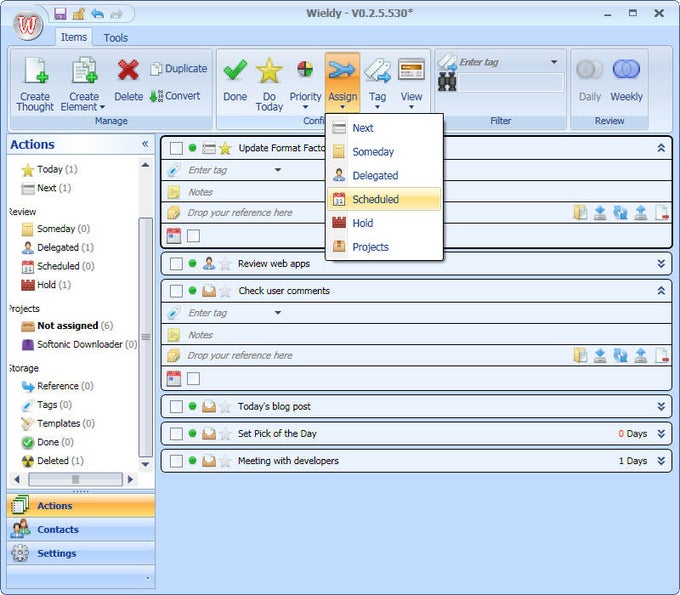Viewport: 680px width, 595px height.
Task: Click the Notes icon under Check user comments
Action: click(174, 335)
